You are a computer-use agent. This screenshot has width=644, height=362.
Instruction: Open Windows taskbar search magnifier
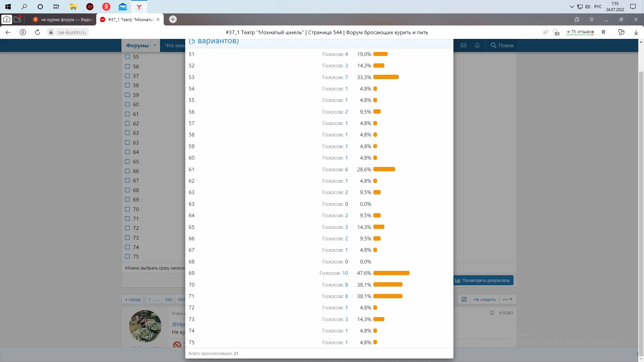(x=24, y=6)
